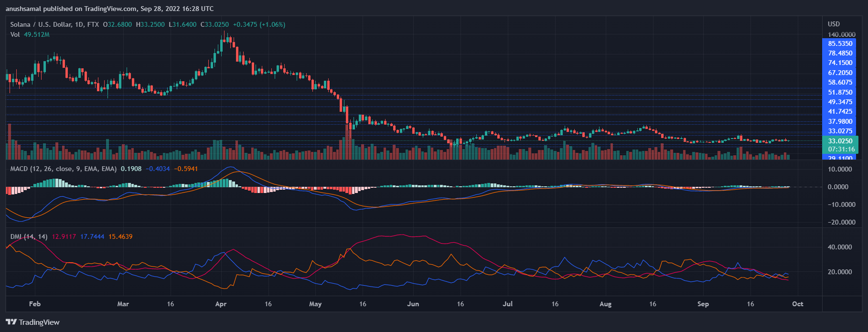The image size is (868, 332).
Task: Click the 85.5350 blue price level label
Action: point(840,43)
